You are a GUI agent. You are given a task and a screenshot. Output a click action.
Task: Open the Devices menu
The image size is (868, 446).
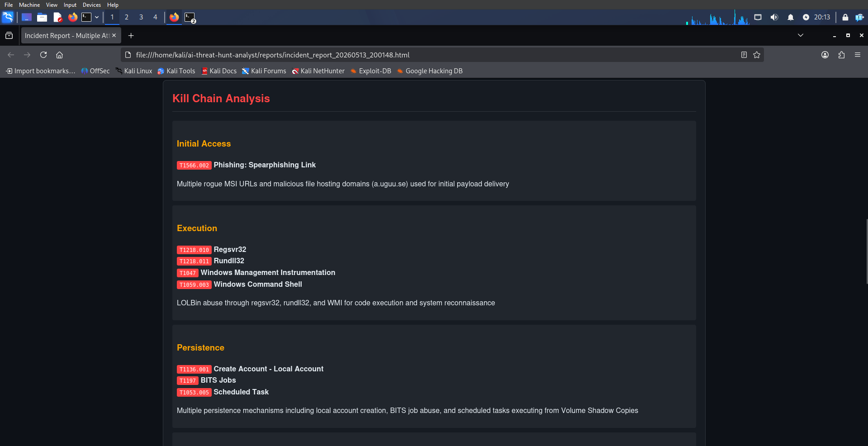point(92,5)
